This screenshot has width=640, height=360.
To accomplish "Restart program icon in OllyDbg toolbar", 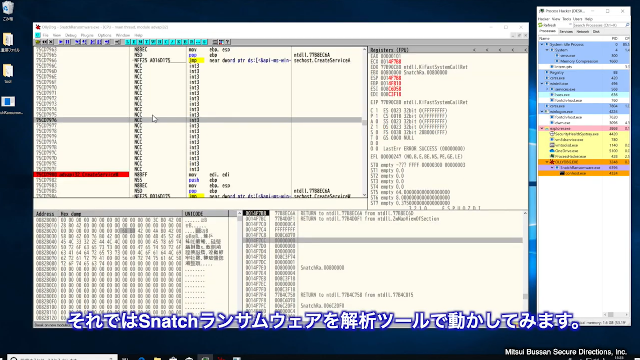I will pyautogui.click(x=44, y=42).
